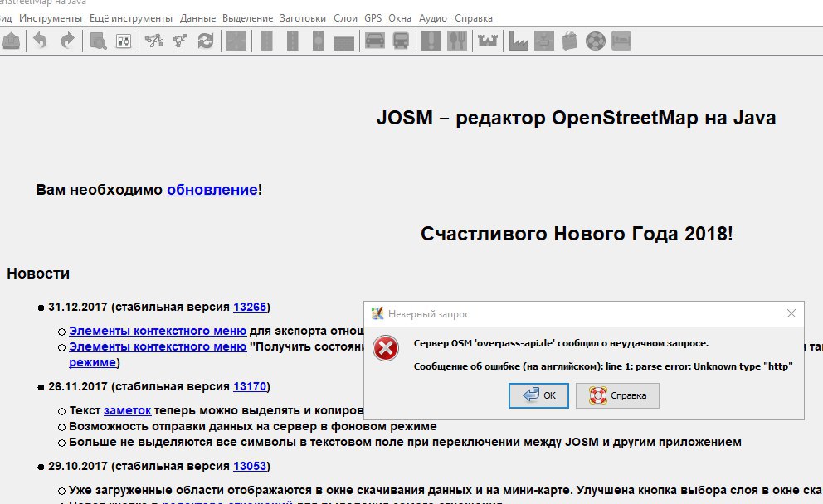Click the icon right of the factory
This screenshot has height=504, width=823.
[543, 41]
